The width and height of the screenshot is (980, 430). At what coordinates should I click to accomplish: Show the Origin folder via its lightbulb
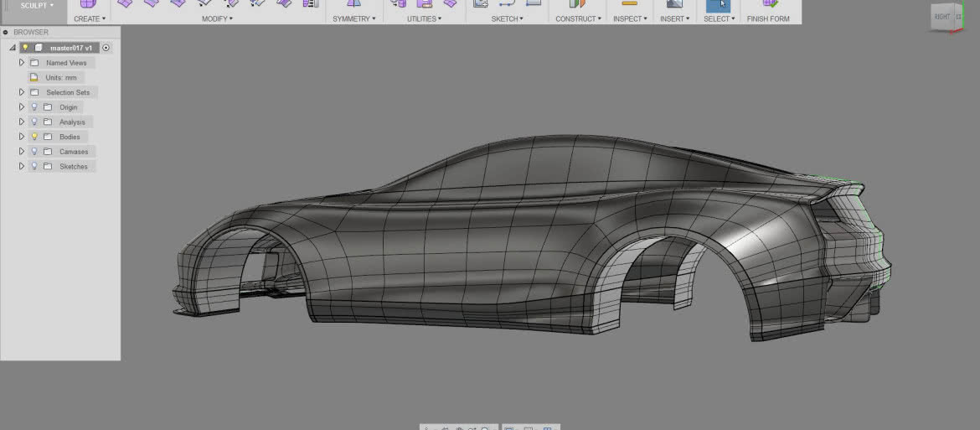34,107
